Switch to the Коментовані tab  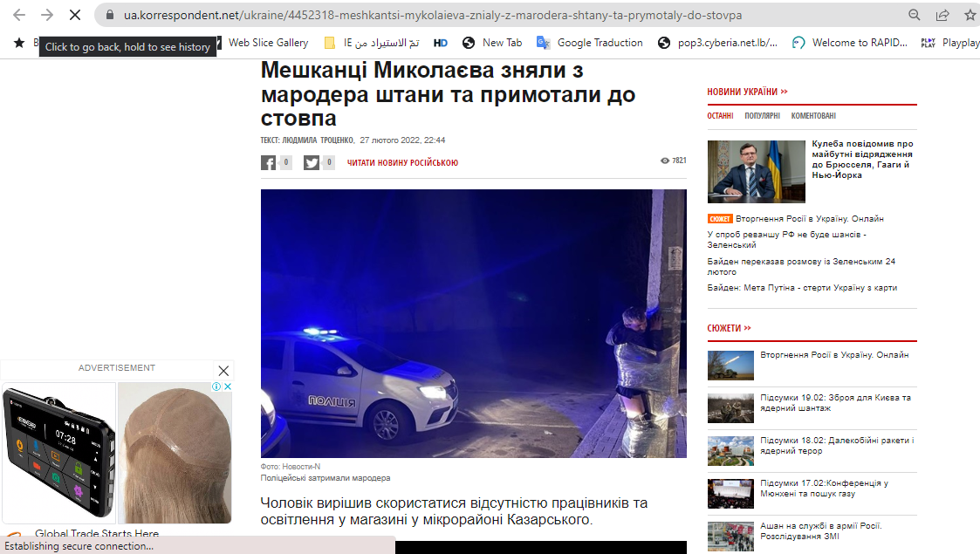(813, 115)
